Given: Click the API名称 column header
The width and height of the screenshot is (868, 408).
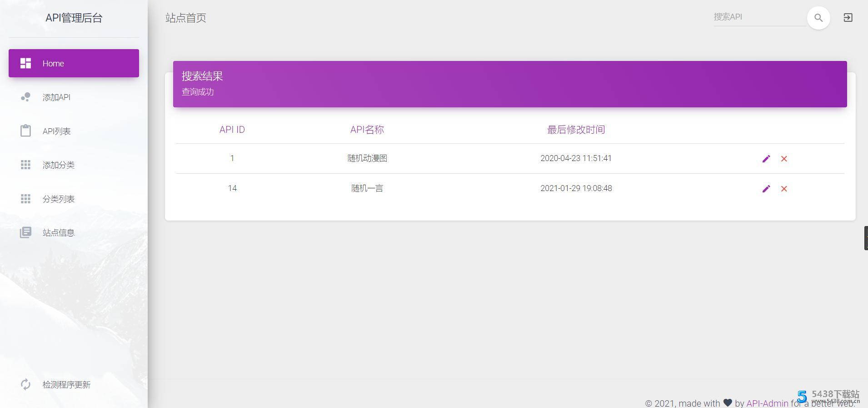Looking at the screenshot, I should pyautogui.click(x=367, y=130).
